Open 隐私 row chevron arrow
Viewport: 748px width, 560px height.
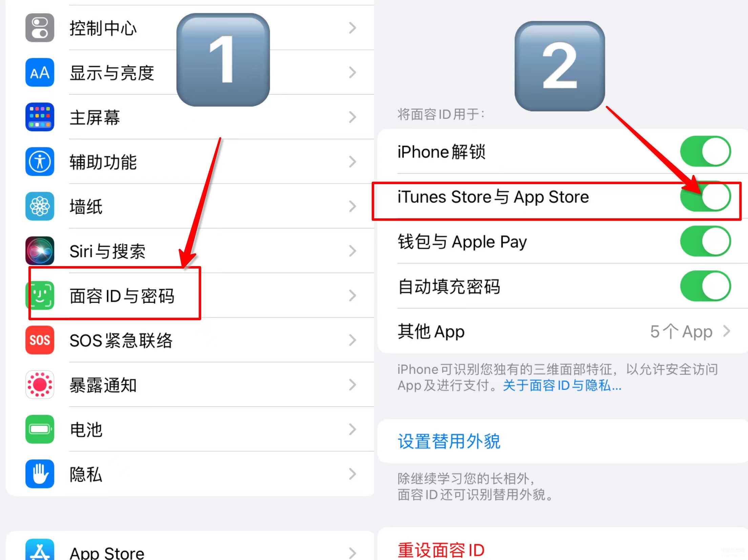353,474
